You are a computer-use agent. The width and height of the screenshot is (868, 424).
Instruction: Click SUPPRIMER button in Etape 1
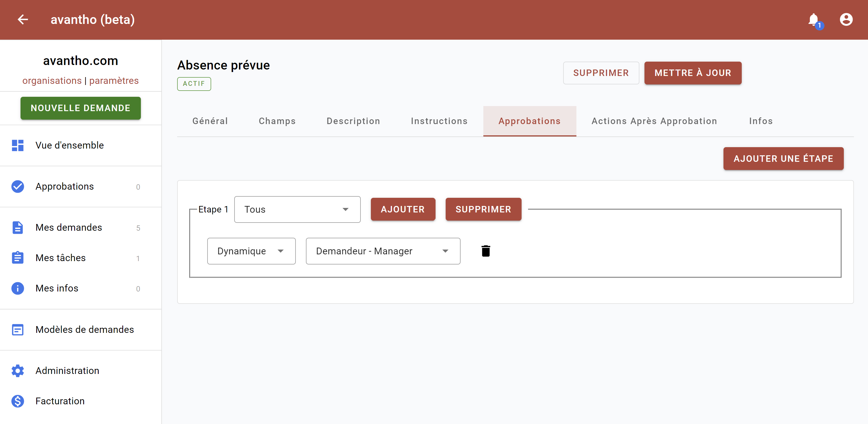[483, 209]
